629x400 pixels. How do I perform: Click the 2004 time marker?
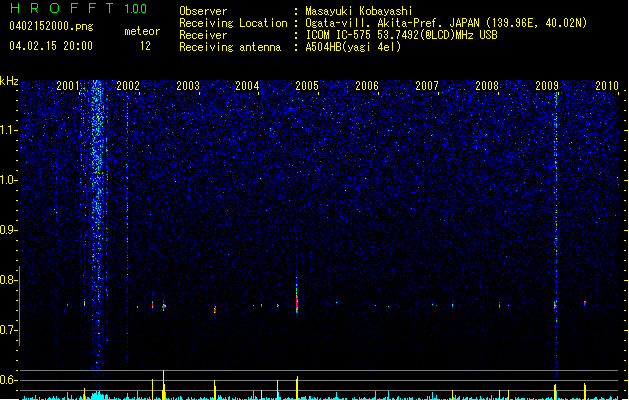coord(247,86)
